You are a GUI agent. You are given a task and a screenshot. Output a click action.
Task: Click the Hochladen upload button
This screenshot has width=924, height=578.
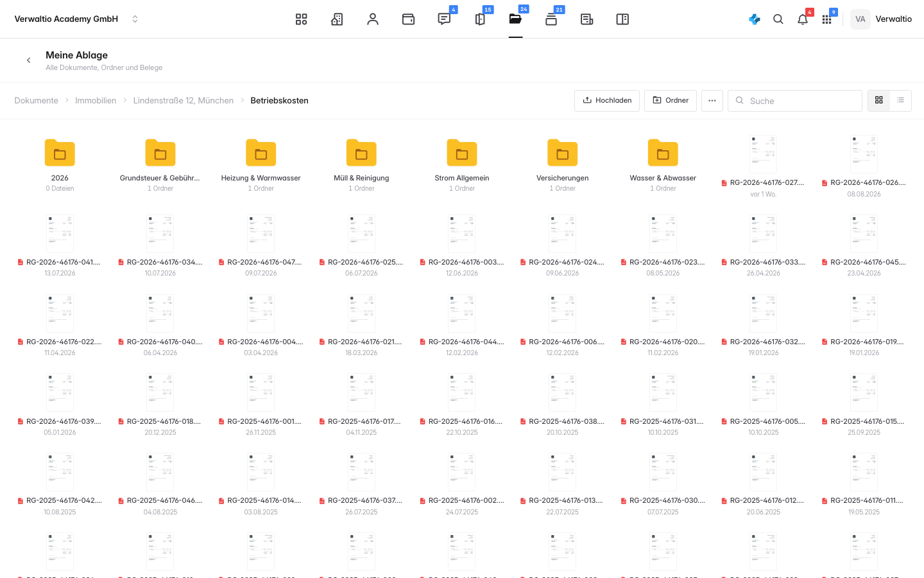(x=607, y=101)
